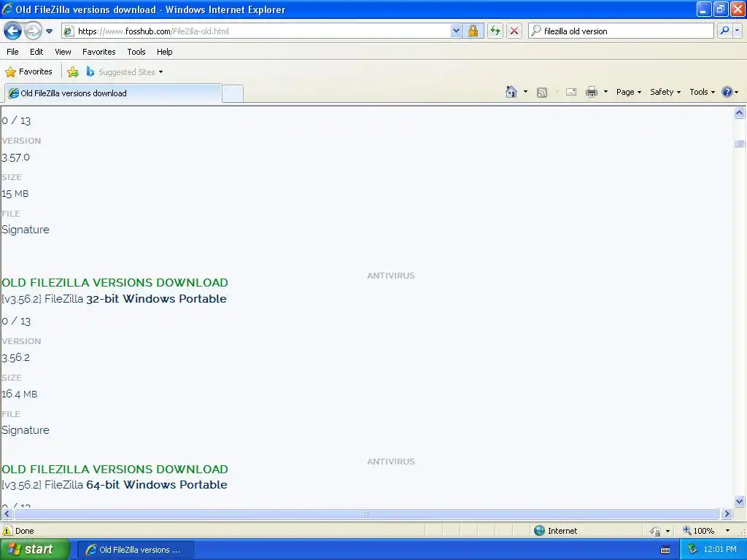Screen dimensions: 747x560
Task: Click the zoom level 100% button
Action: pyautogui.click(x=699, y=531)
